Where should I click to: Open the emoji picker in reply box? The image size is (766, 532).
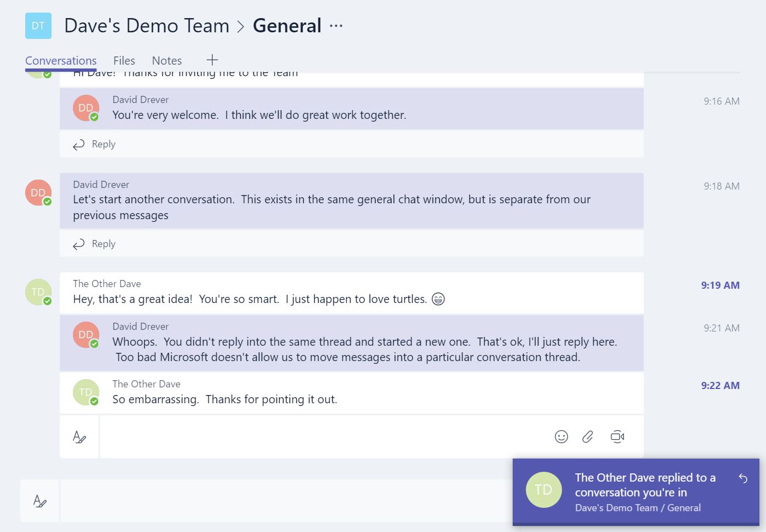tap(561, 437)
